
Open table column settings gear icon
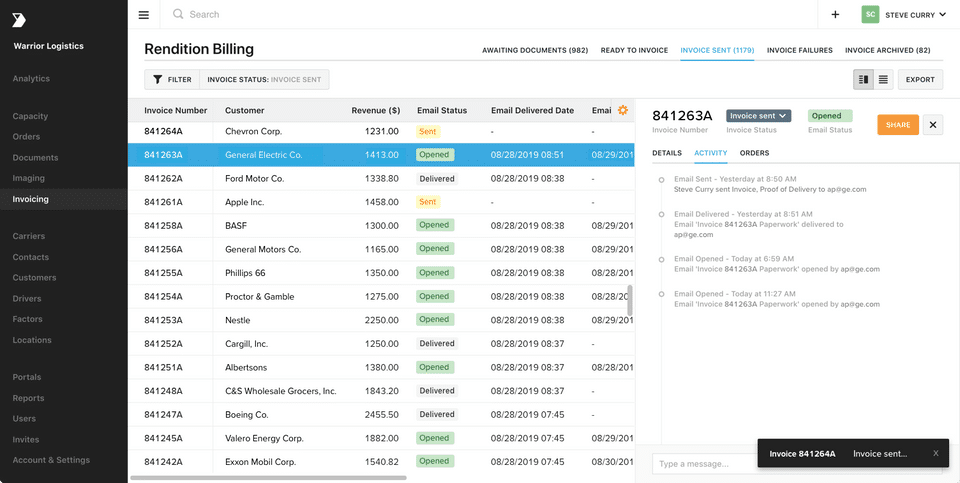tap(623, 110)
